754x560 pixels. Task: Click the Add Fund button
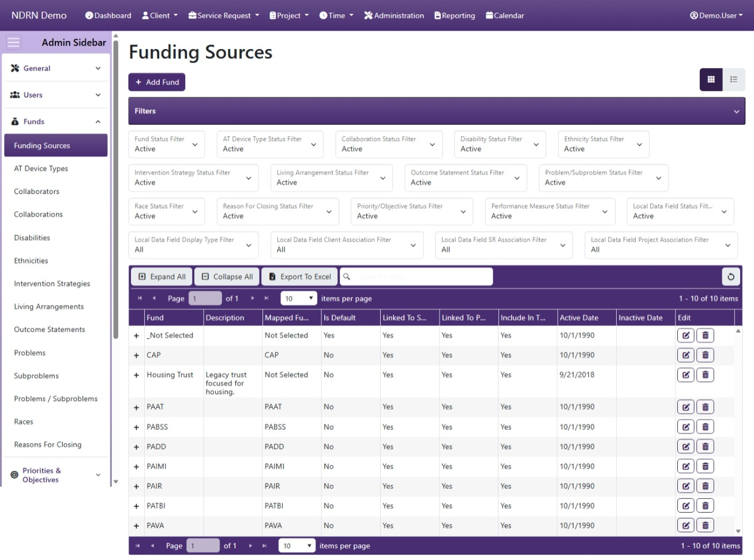[156, 82]
